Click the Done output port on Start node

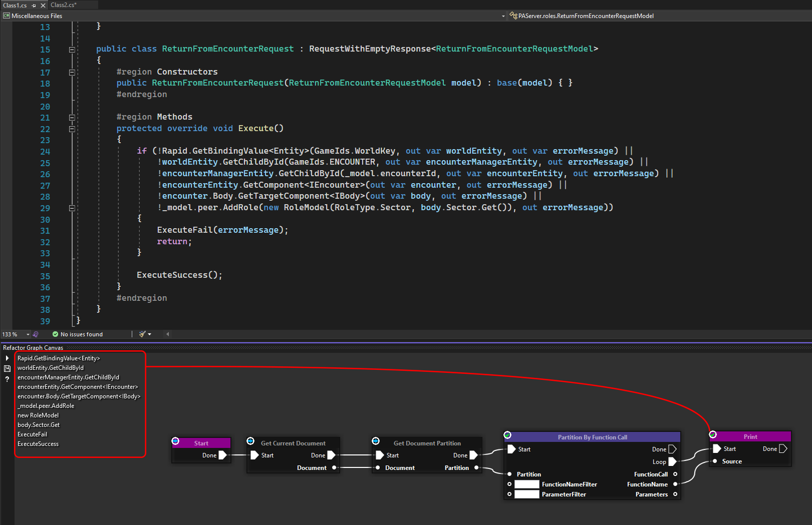(223, 455)
